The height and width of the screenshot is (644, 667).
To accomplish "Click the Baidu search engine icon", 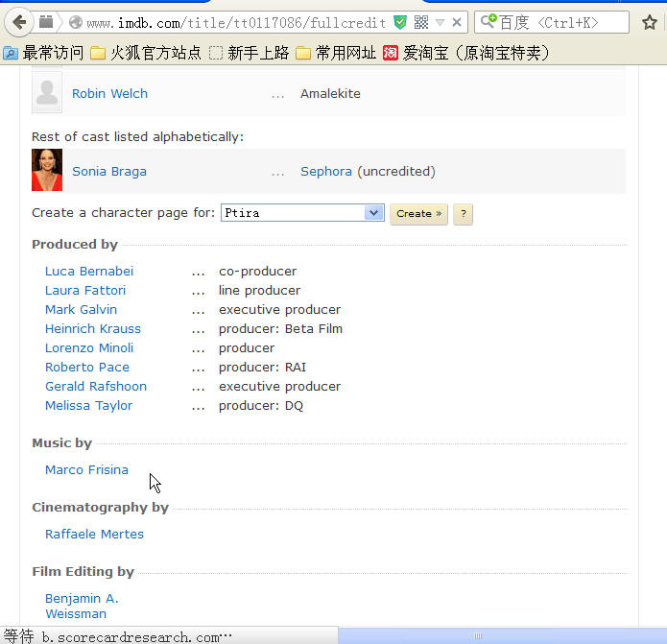I will 488,21.
